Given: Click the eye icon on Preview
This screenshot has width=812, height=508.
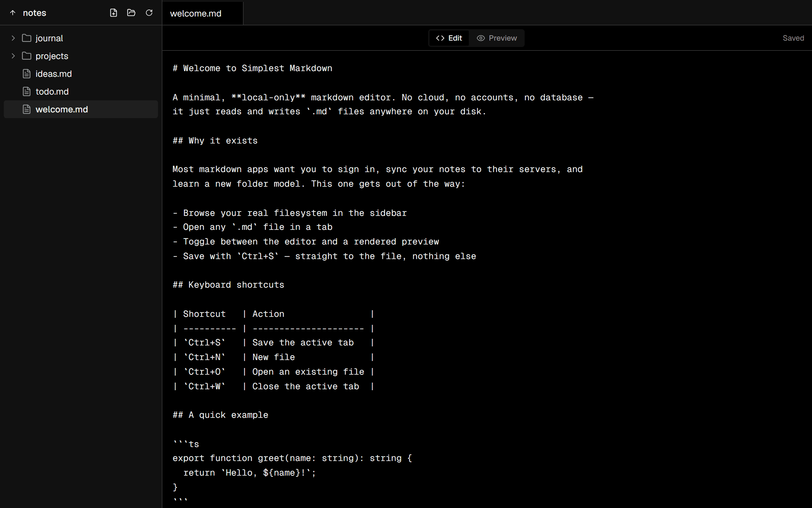Looking at the screenshot, I should click(x=481, y=38).
